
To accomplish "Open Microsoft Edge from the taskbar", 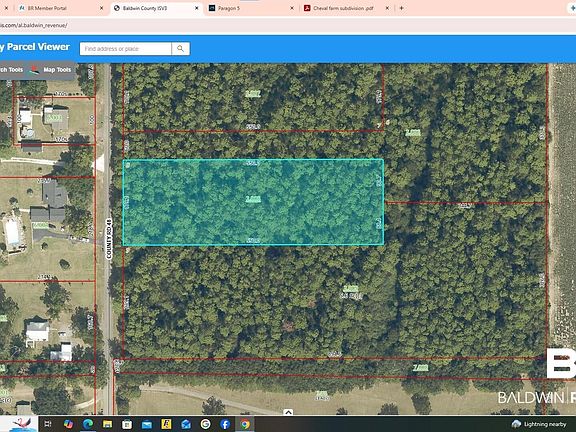I will [x=87, y=424].
